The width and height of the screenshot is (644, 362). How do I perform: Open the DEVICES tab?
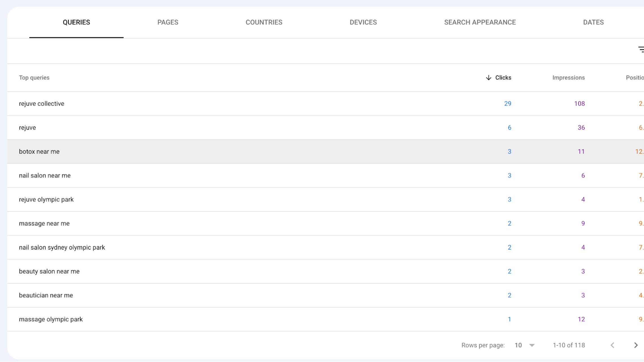pyautogui.click(x=363, y=22)
